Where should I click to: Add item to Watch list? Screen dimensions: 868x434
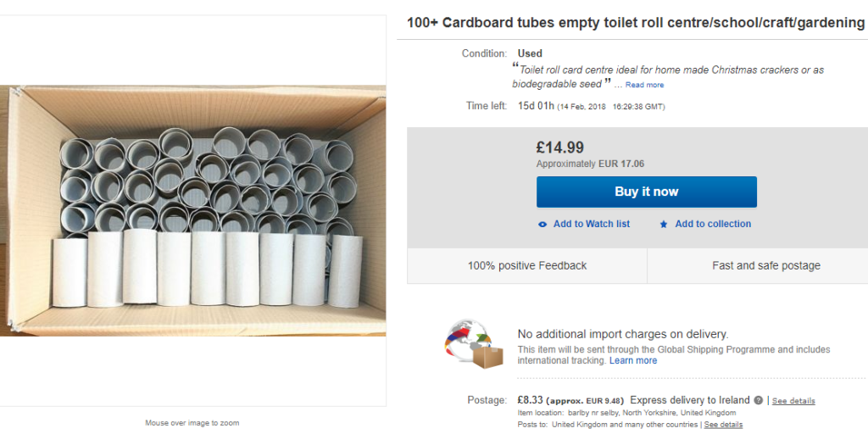[591, 224]
